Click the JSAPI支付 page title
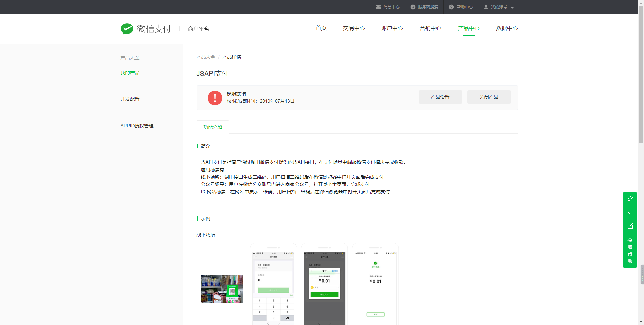This screenshot has height=325, width=644. [x=212, y=74]
